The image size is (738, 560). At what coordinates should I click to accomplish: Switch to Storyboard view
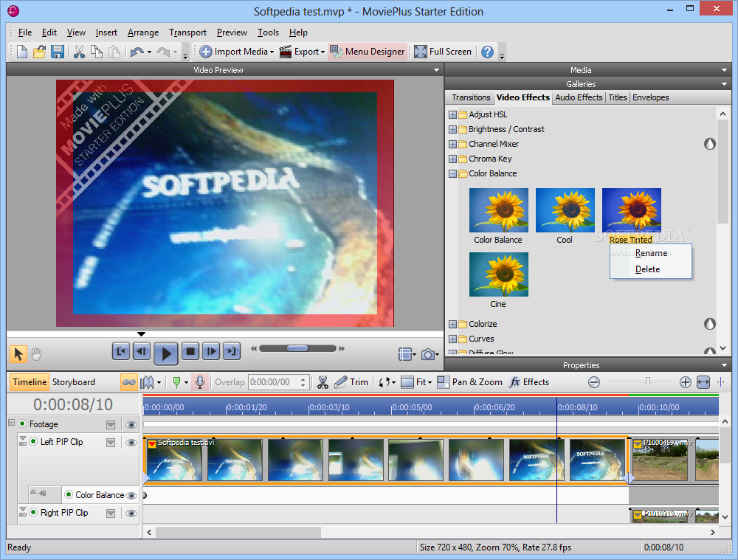click(x=73, y=382)
